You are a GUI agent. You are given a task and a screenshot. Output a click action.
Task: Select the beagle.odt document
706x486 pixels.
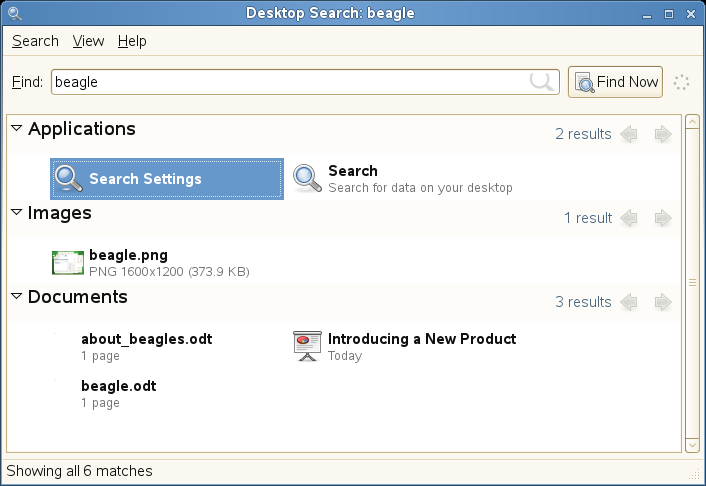click(x=118, y=394)
